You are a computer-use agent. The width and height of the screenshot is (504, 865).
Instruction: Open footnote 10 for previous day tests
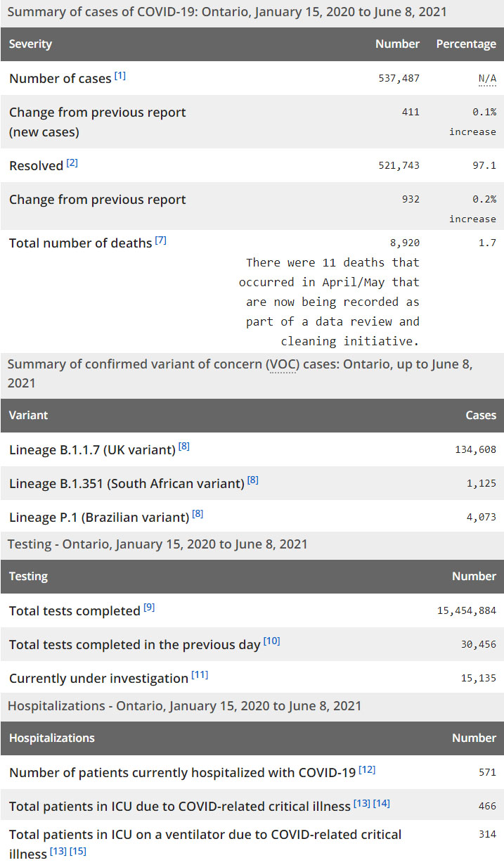(x=271, y=641)
